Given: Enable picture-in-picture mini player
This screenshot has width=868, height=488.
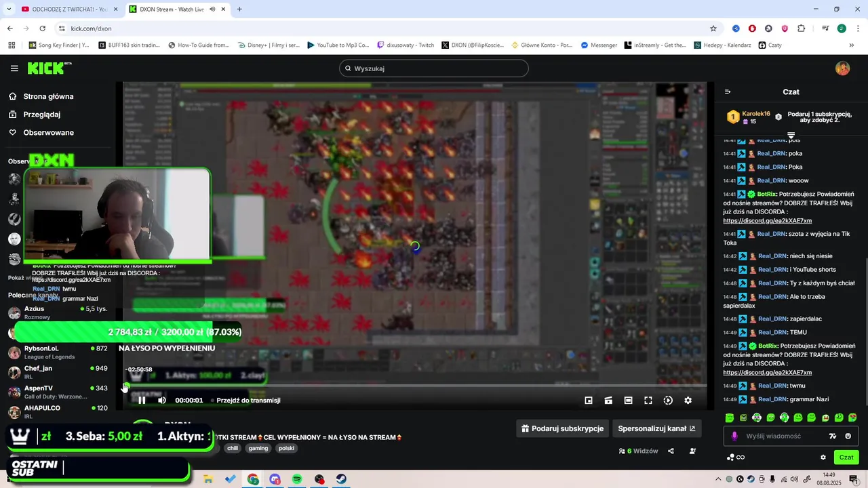Looking at the screenshot, I should point(589,401).
